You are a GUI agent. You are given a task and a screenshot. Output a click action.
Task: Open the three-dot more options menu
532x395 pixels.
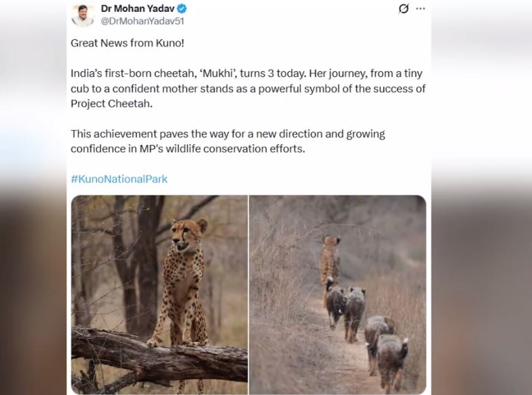click(421, 9)
